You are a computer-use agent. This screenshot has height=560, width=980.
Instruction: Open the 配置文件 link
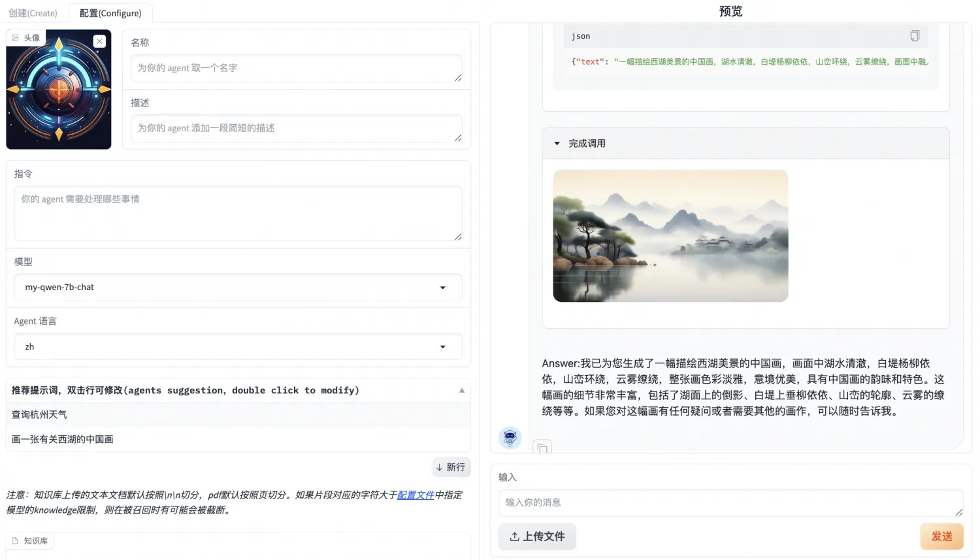[x=416, y=495]
